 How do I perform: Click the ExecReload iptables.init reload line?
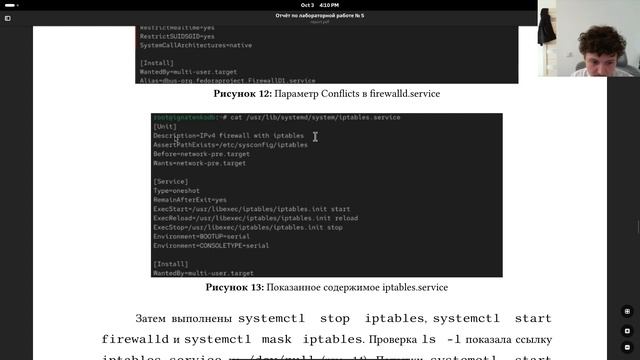click(x=256, y=218)
